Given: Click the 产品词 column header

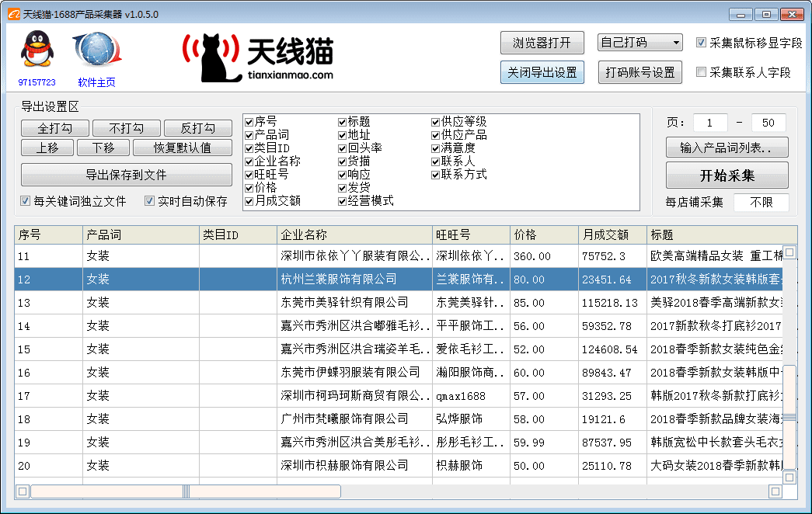Looking at the screenshot, I should click(141, 235).
